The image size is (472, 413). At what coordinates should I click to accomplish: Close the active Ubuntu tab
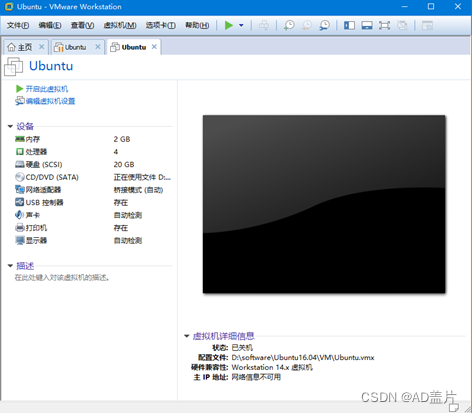tap(154, 47)
